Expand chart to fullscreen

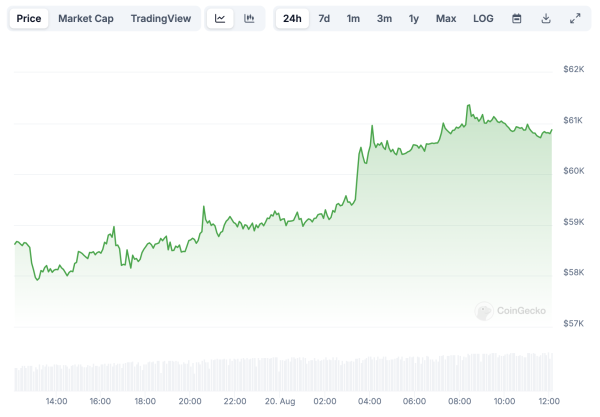575,18
